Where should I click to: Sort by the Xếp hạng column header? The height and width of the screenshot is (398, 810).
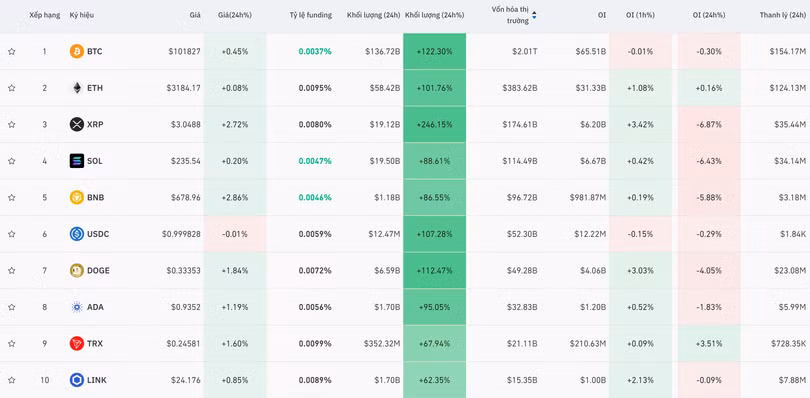point(44,15)
